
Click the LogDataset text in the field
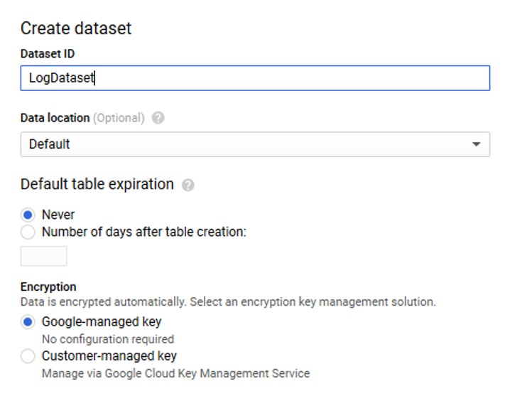61,78
